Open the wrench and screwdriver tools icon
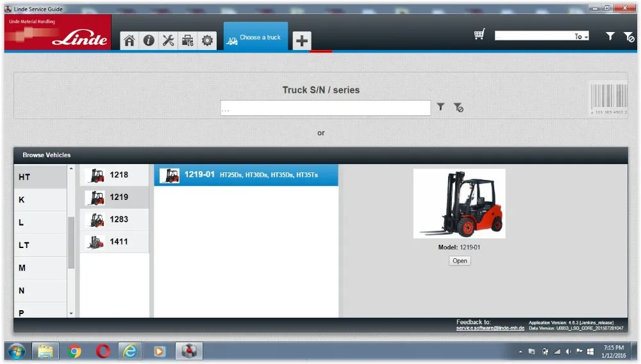The width and height of the screenshot is (641, 364). point(168,40)
